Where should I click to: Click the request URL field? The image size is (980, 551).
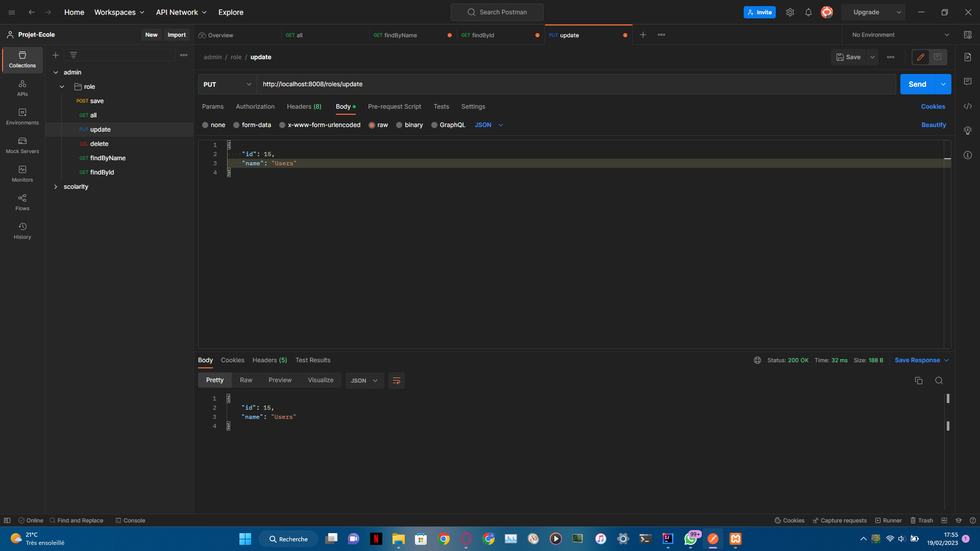(x=576, y=84)
